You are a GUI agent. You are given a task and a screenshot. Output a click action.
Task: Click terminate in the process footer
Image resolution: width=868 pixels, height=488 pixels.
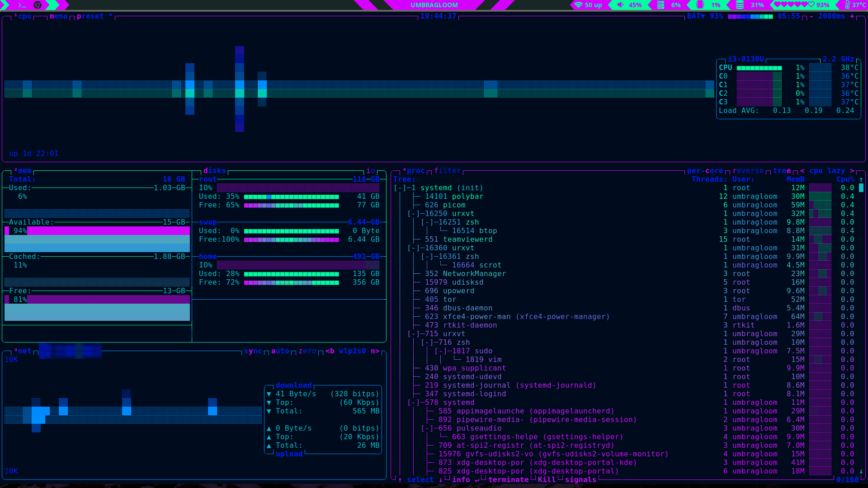point(508,480)
